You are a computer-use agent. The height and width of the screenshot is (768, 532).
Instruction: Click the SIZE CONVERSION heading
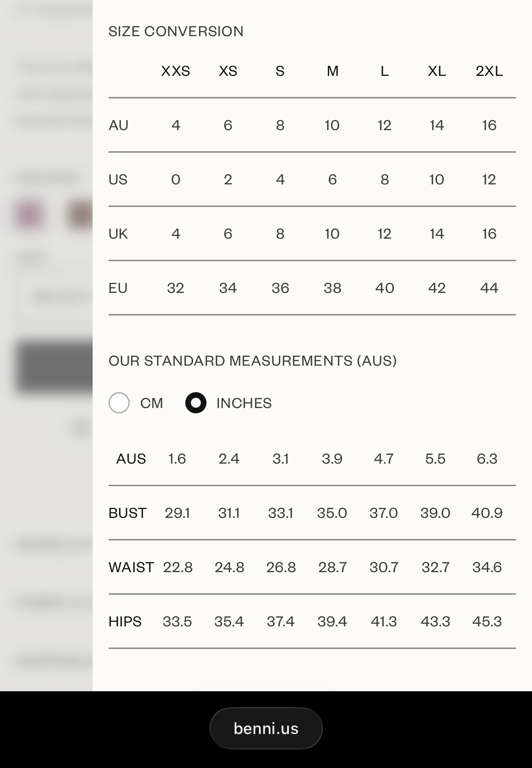[176, 31]
